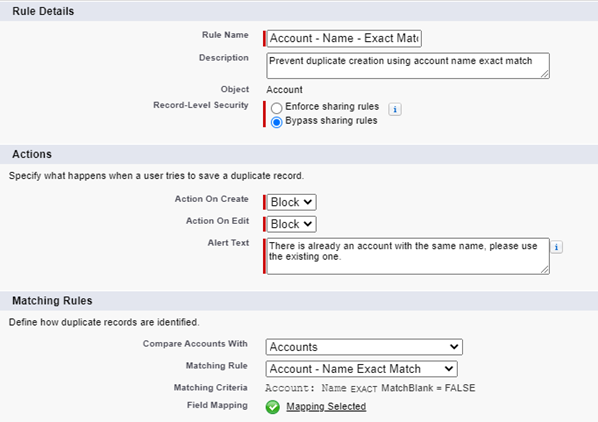The image size is (598, 422).
Task: Click the Description box resize handle
Action: click(545, 74)
